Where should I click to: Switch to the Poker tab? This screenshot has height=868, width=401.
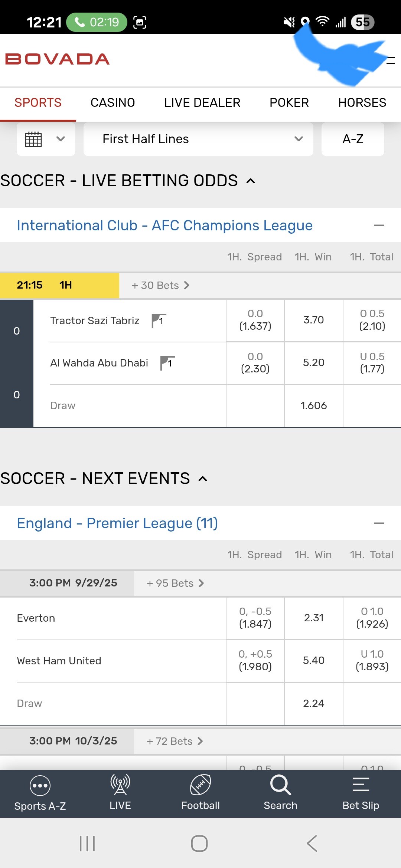[x=289, y=103]
